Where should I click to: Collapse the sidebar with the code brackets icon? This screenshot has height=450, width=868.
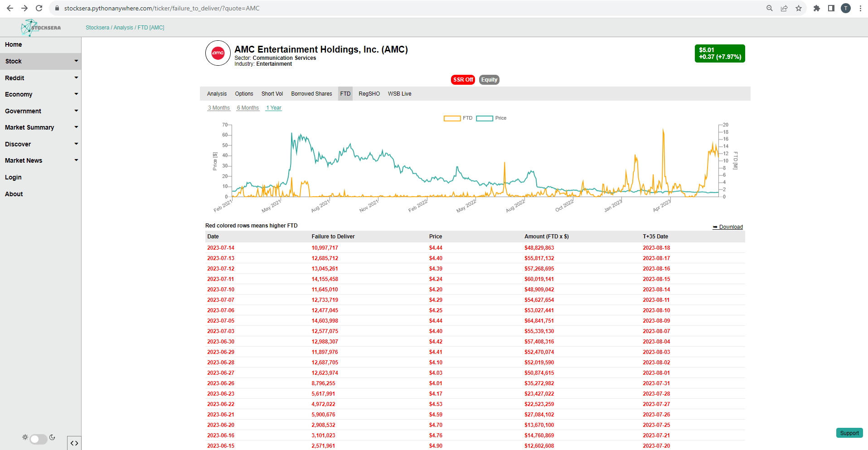click(74, 443)
